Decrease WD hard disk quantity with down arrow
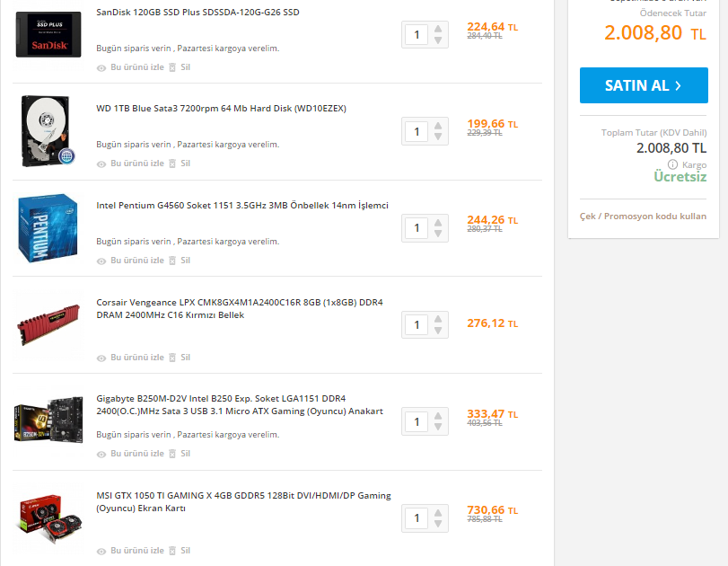Screen dimensions: 728x566 coord(438,137)
